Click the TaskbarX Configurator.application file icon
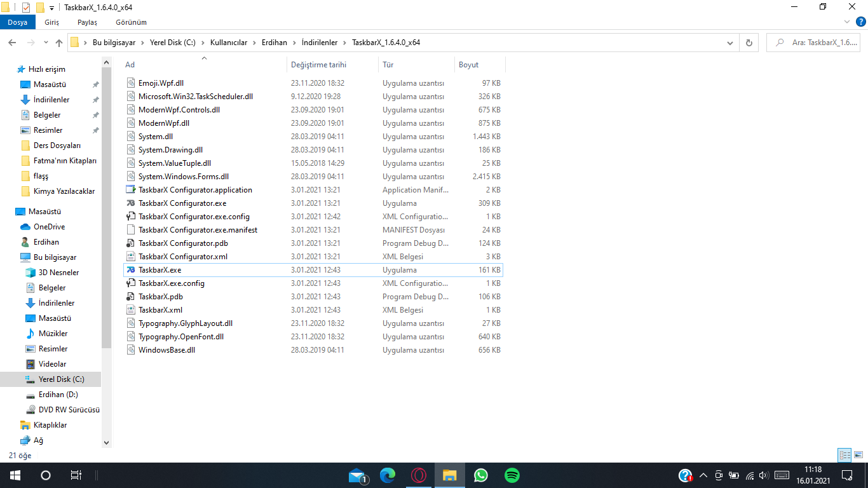 click(131, 190)
